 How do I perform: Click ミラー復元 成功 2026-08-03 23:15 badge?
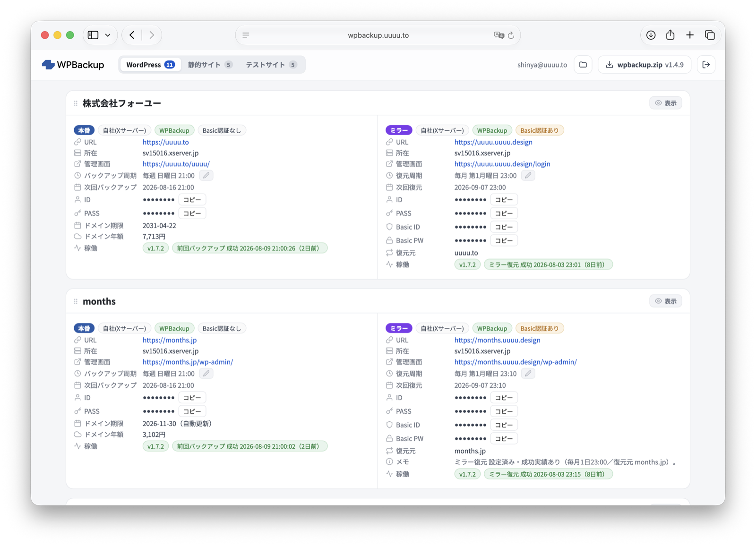tap(548, 474)
